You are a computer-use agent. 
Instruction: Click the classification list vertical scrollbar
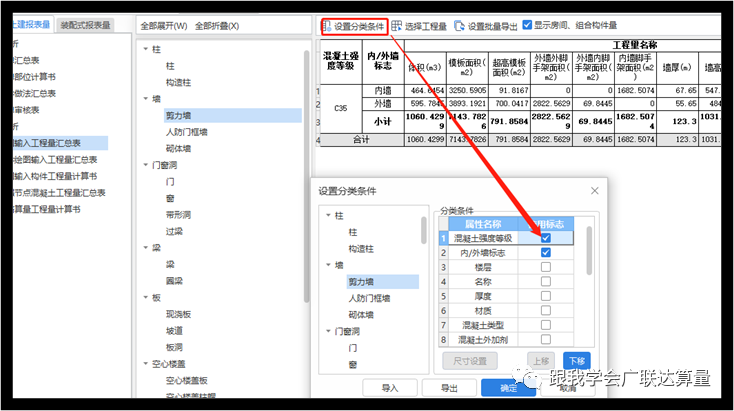click(x=589, y=250)
